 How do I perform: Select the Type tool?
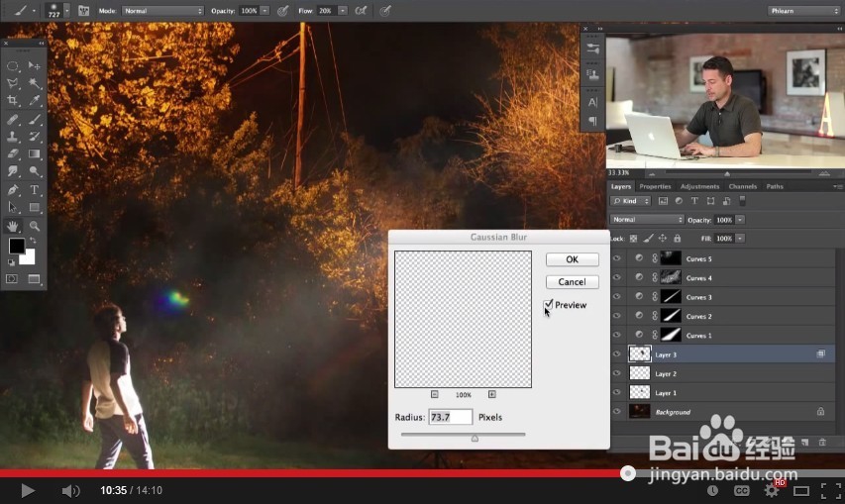point(34,190)
